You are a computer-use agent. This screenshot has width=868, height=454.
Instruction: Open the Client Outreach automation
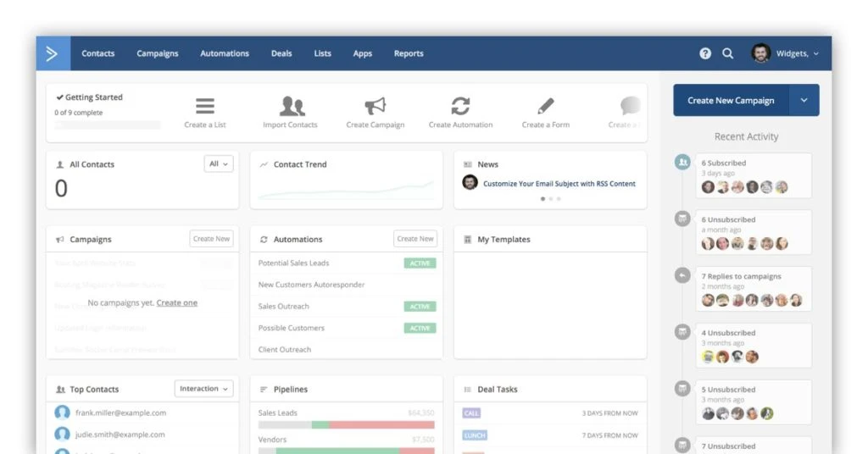click(285, 350)
